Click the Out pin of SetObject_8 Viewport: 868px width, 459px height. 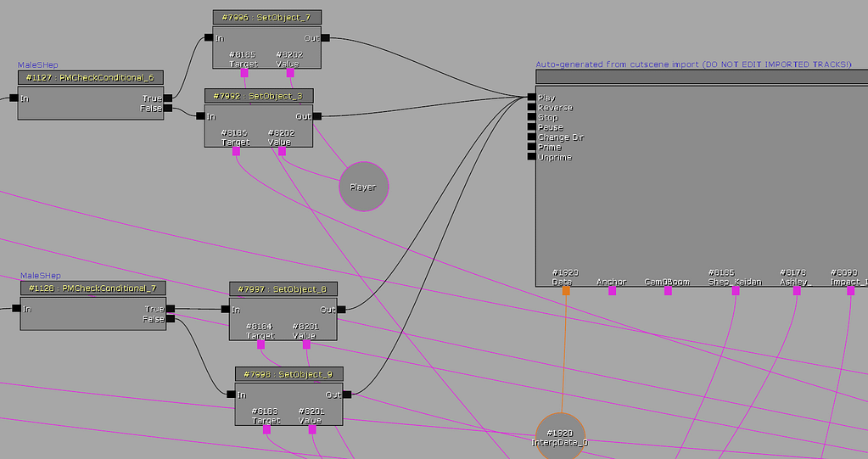pos(341,310)
